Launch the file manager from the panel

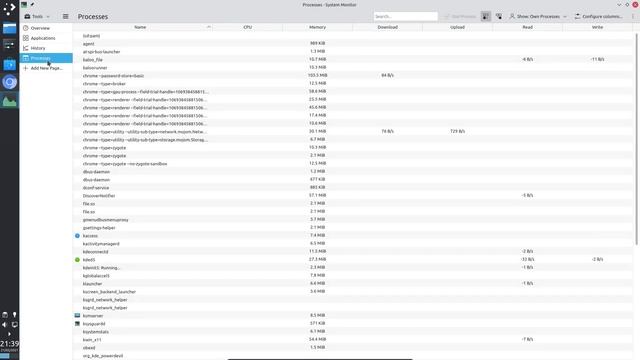coord(9,28)
